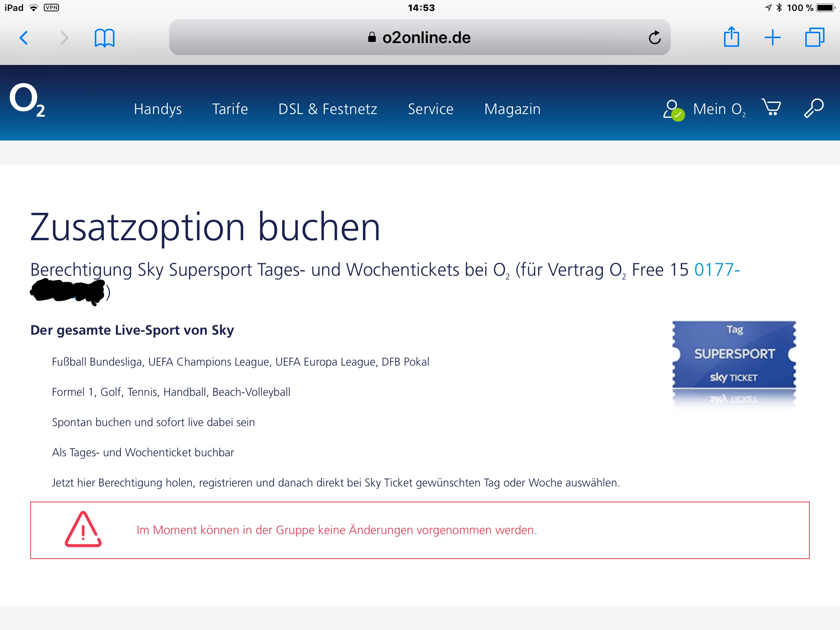Show all open tabs overview icon
Viewport: 840px width, 630px height.
pos(814,38)
